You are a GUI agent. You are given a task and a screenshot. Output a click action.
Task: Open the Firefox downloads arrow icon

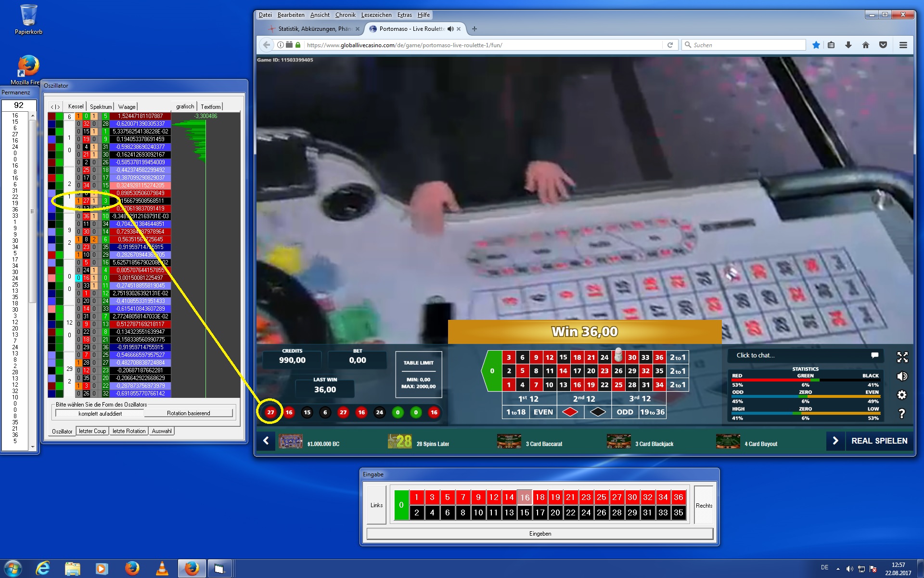848,45
